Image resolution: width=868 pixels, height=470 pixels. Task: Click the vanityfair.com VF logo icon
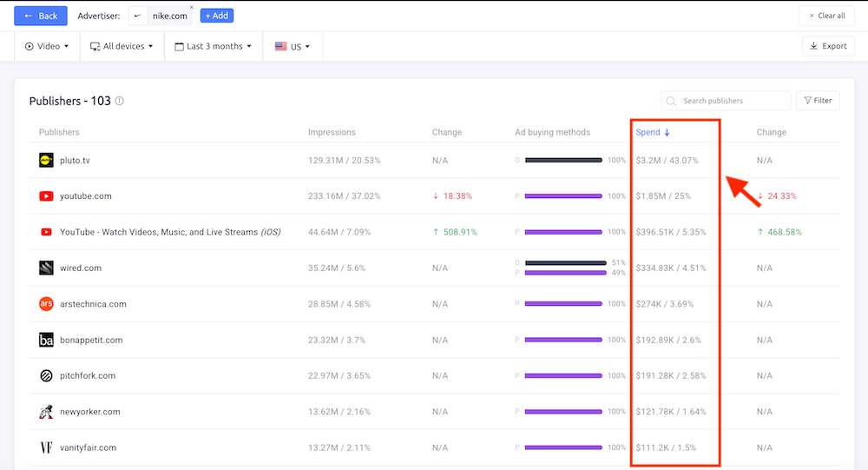click(x=46, y=447)
